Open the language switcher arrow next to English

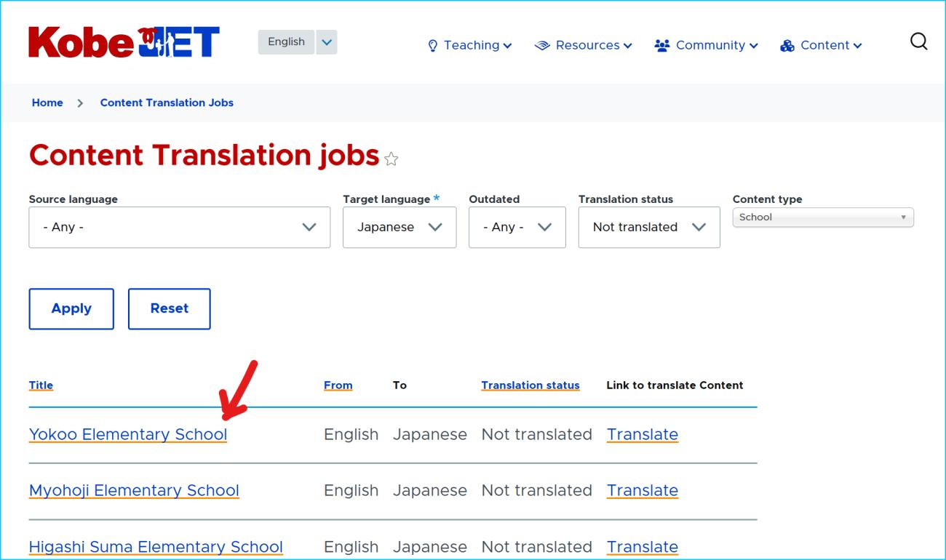pyautogui.click(x=327, y=42)
